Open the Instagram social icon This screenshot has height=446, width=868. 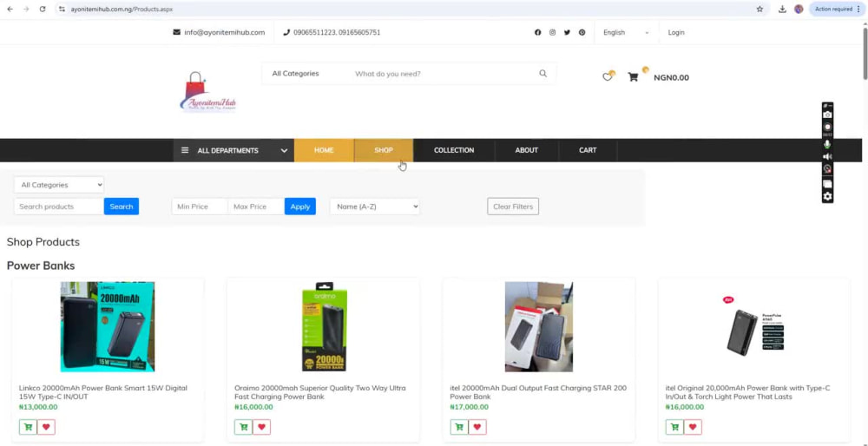[x=552, y=33]
